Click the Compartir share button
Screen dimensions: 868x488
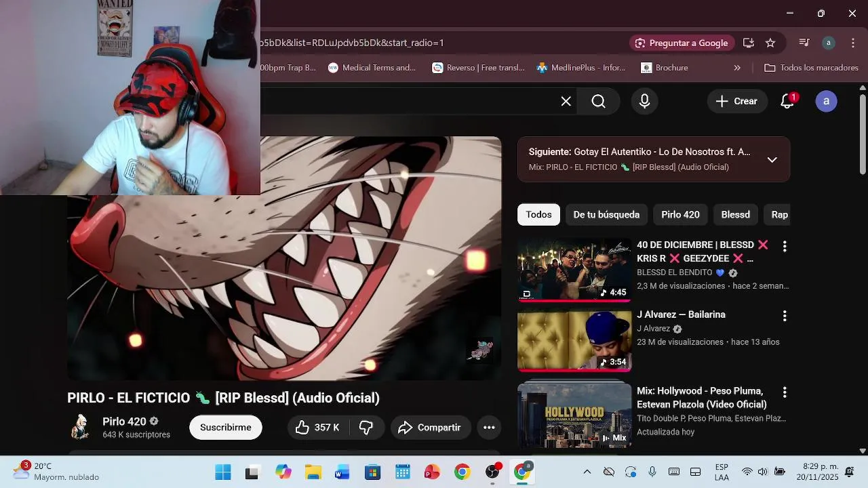coord(431,428)
